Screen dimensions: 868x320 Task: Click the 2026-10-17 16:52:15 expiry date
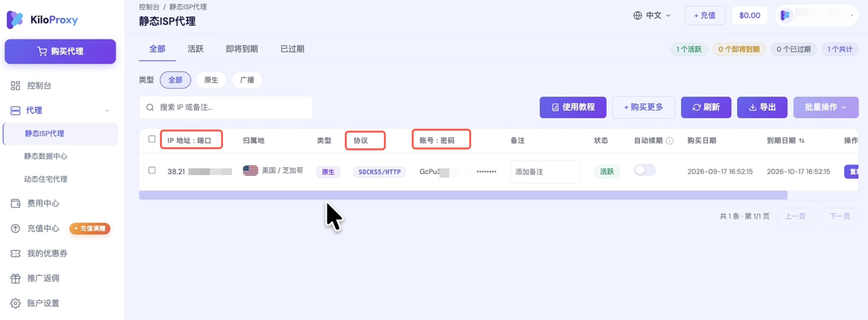pos(798,172)
